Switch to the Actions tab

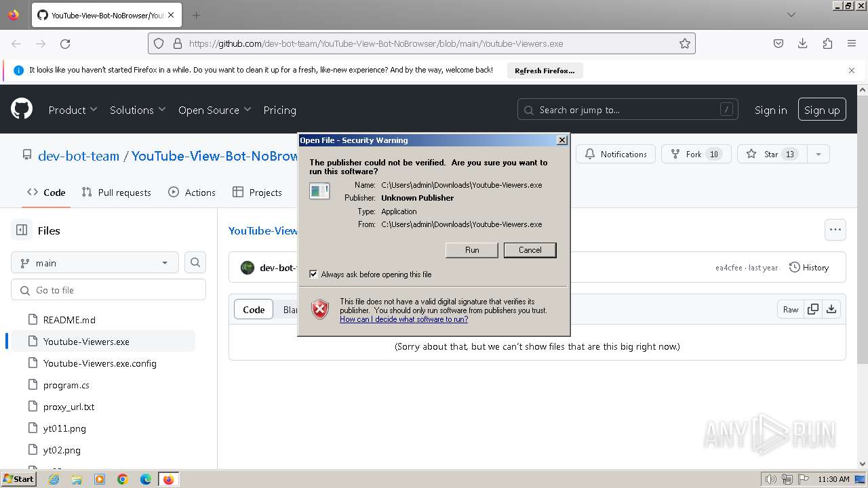tap(192, 192)
